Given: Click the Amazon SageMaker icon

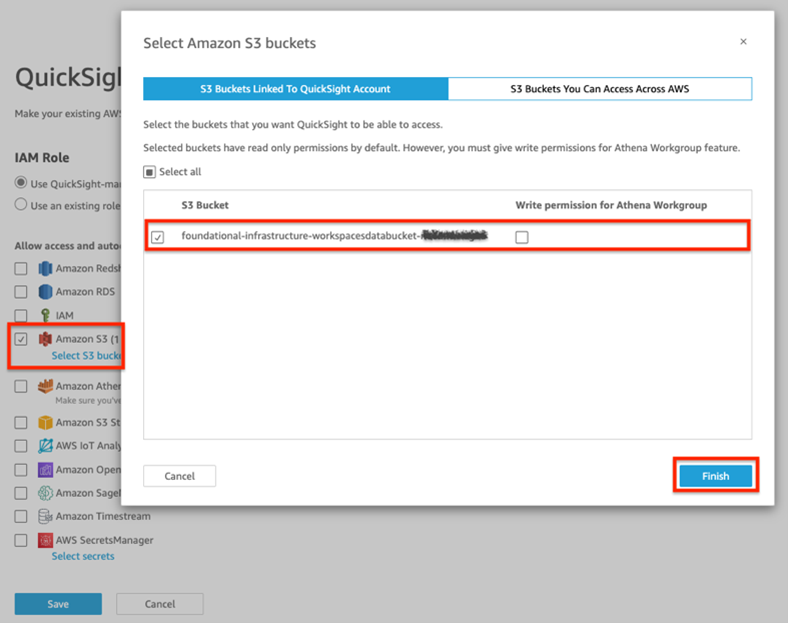Looking at the screenshot, I should pyautogui.click(x=45, y=493).
